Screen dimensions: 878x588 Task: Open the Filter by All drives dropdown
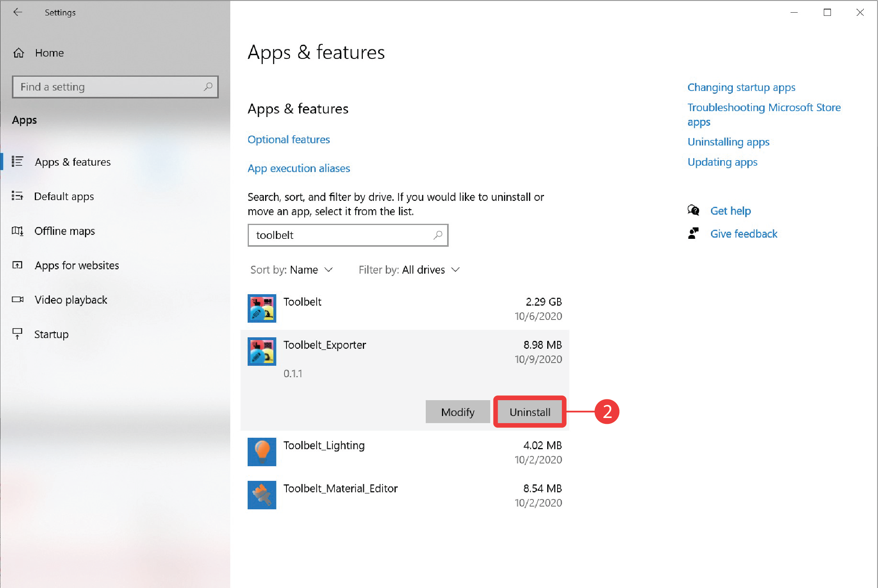[x=410, y=270]
